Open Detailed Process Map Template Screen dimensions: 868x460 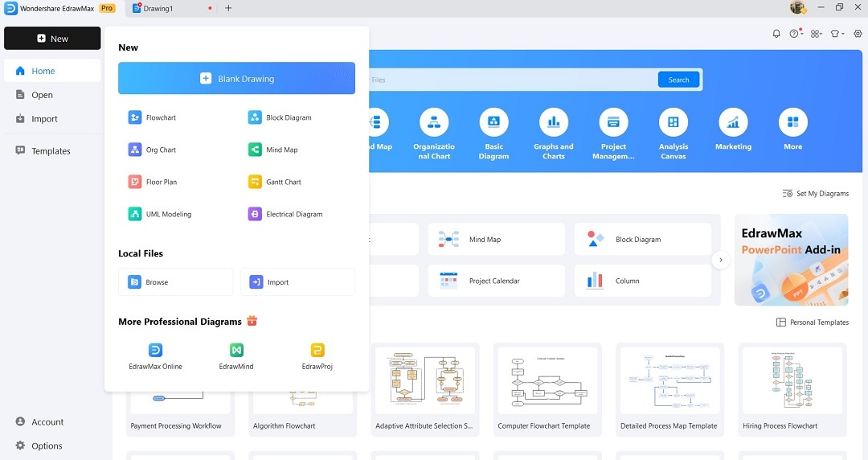click(669, 389)
